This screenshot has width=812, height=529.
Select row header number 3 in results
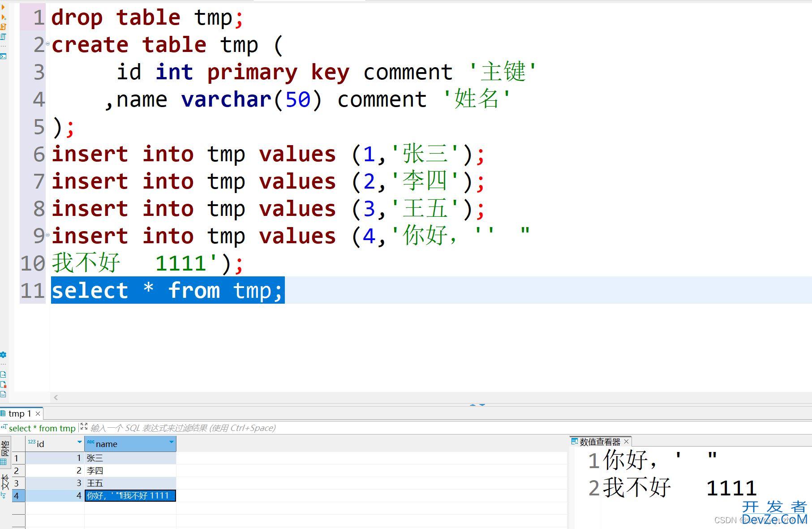coord(18,483)
